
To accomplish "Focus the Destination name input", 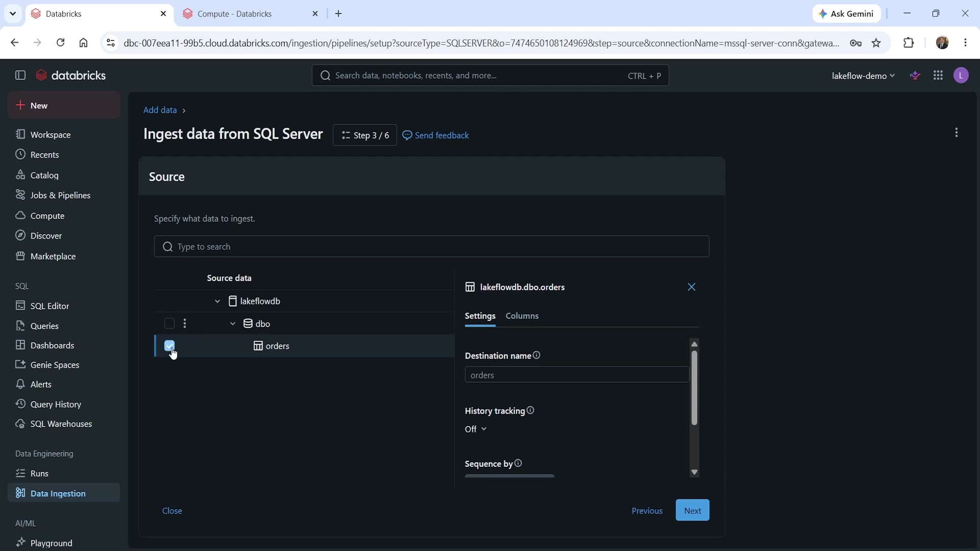I will pyautogui.click(x=577, y=375).
